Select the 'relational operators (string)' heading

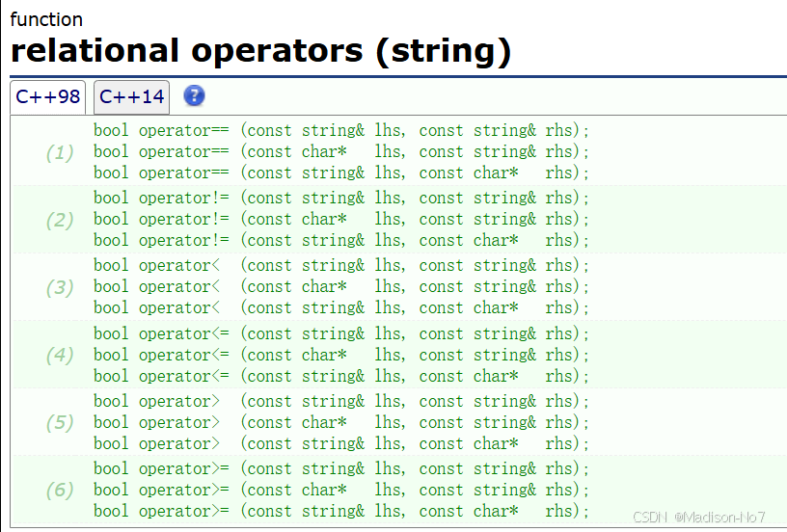pos(260,51)
